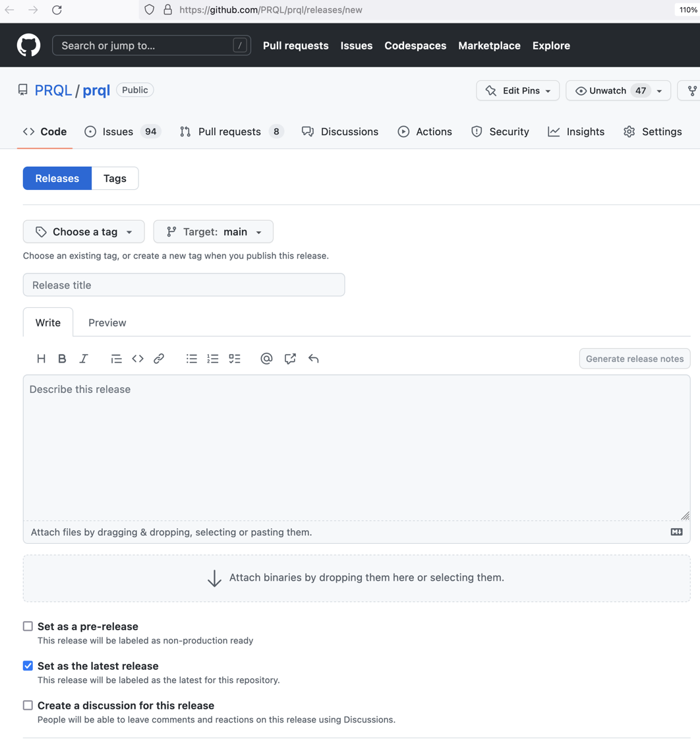The height and width of the screenshot is (739, 700).
Task: Enable Create a discussion for this release
Action: (x=28, y=705)
